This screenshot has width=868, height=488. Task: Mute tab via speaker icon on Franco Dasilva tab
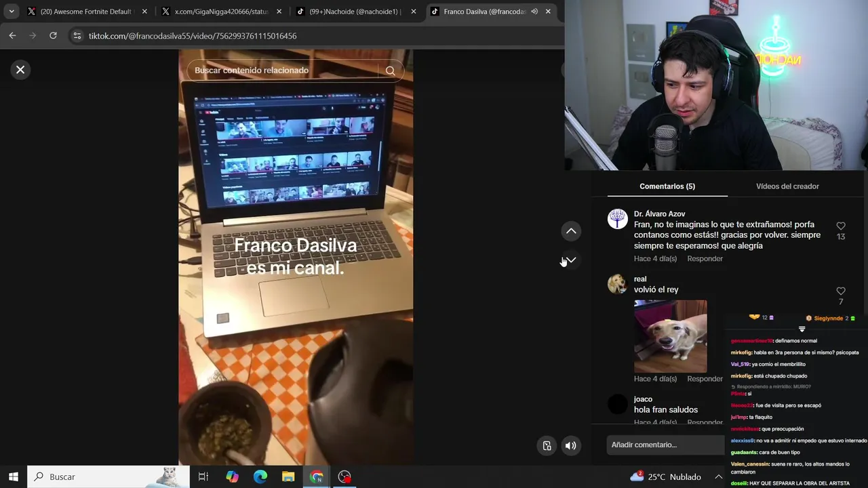(x=534, y=12)
